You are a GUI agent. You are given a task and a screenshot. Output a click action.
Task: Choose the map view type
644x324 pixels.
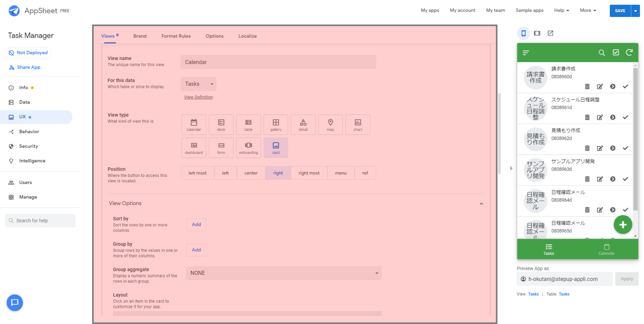pos(330,125)
